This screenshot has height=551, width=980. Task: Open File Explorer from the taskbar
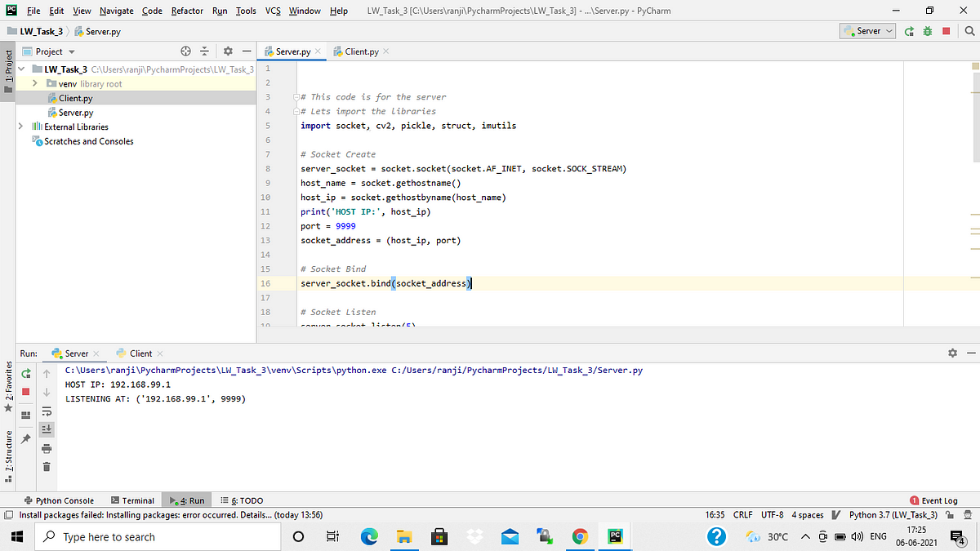tap(405, 536)
